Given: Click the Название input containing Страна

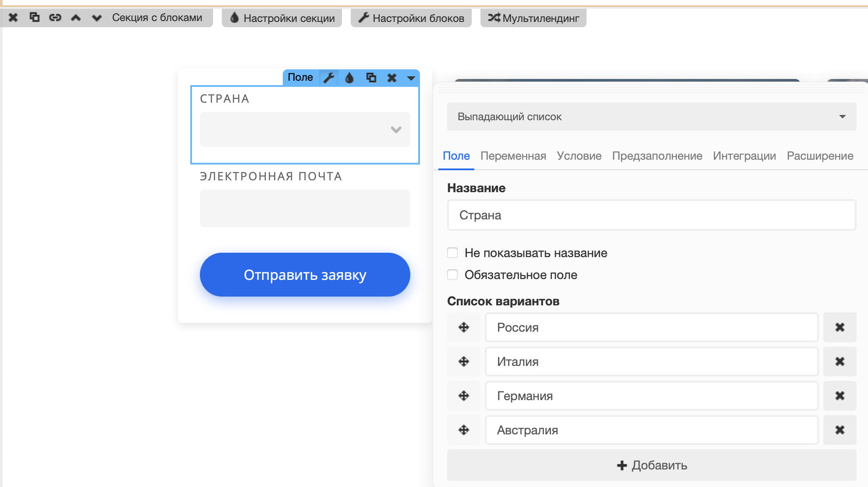Looking at the screenshot, I should click(652, 215).
